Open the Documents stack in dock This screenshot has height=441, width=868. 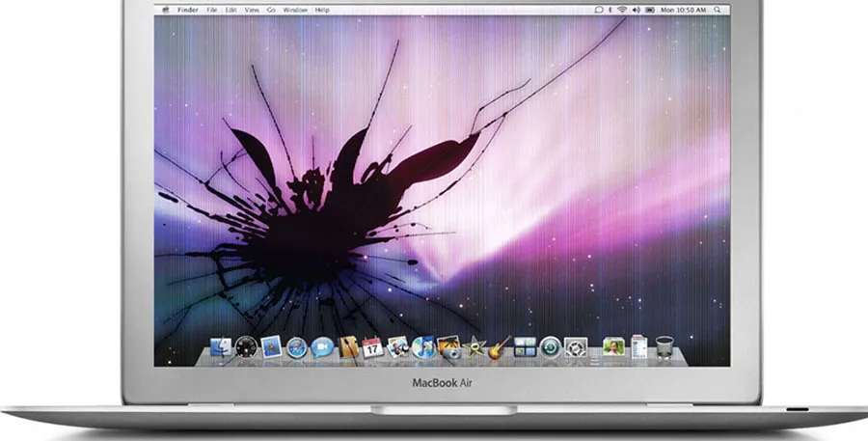coord(638,346)
